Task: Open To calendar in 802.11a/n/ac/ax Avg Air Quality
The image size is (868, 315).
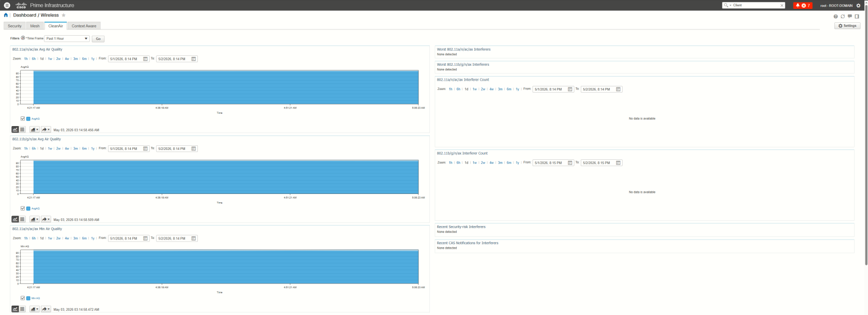Action: point(194,59)
